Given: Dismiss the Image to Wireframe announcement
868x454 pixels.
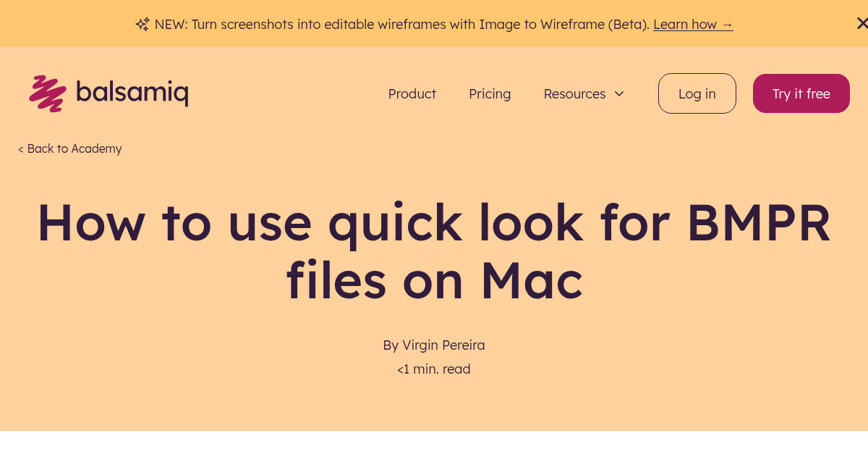Looking at the screenshot, I should pyautogui.click(x=862, y=22).
